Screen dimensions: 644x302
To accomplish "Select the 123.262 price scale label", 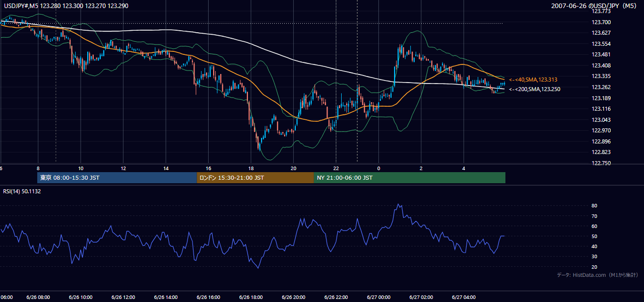I will click(x=601, y=87).
